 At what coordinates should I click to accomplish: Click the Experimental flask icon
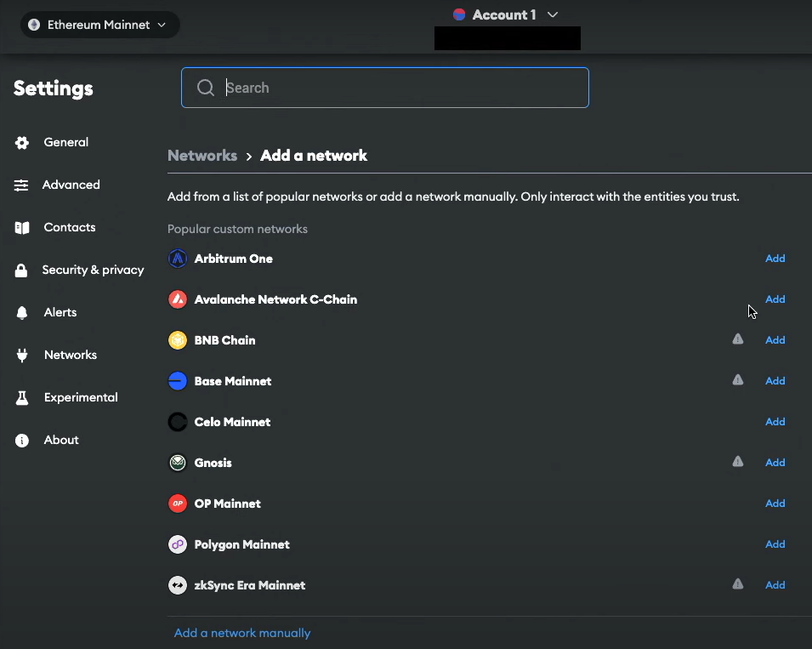pyautogui.click(x=22, y=398)
